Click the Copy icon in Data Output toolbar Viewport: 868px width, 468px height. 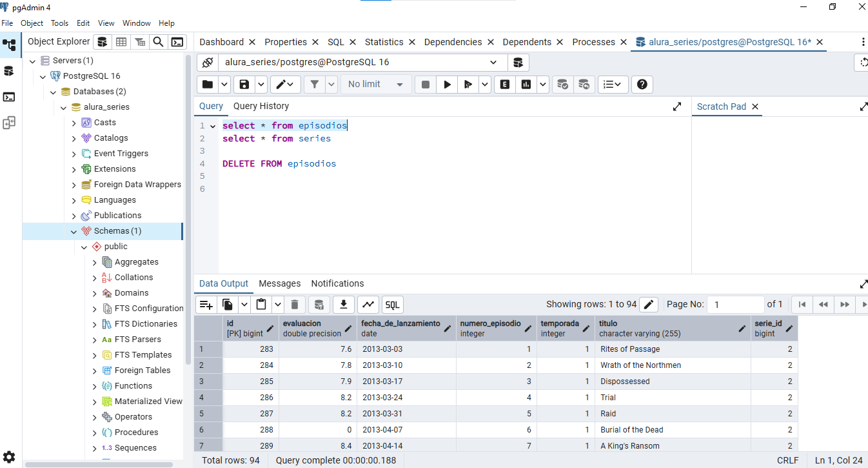point(228,305)
